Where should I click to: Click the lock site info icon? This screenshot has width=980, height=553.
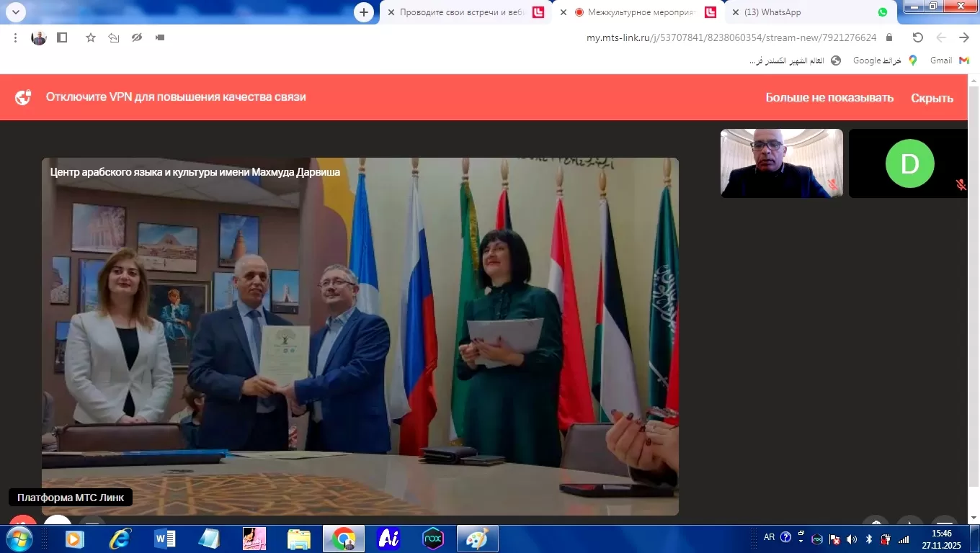[x=889, y=37]
